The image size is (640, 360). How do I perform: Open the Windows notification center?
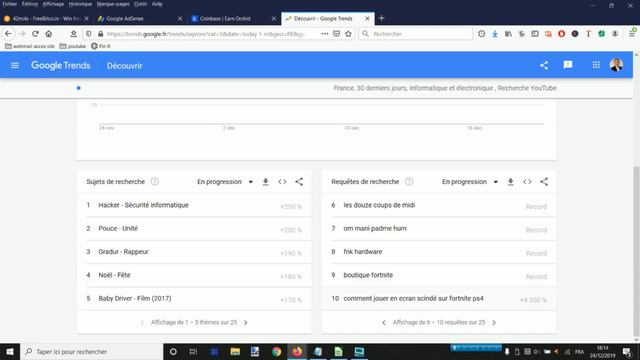pos(627,351)
